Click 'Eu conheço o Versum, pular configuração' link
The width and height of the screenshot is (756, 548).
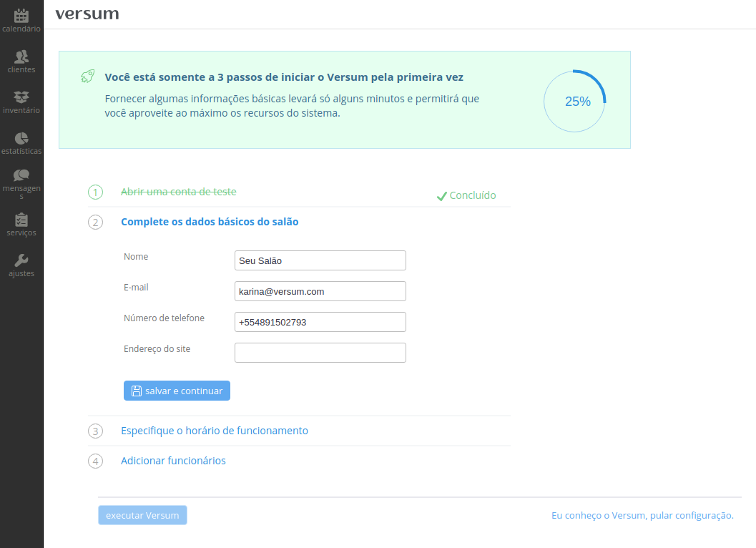tap(642, 515)
